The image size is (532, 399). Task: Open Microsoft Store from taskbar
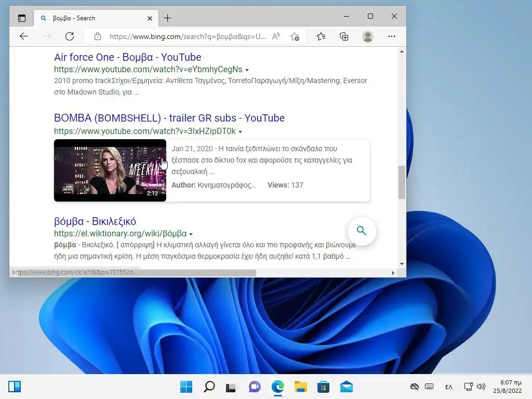click(323, 387)
